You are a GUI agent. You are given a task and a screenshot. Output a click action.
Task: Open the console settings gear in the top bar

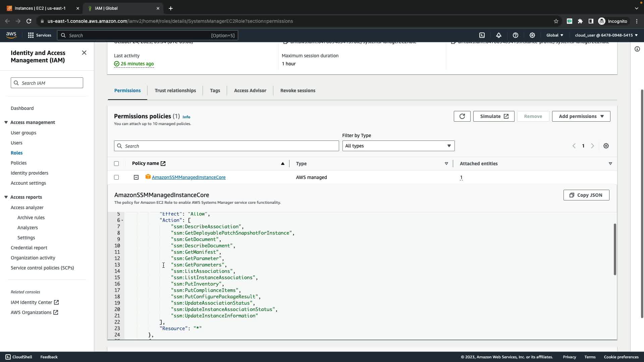pyautogui.click(x=532, y=35)
